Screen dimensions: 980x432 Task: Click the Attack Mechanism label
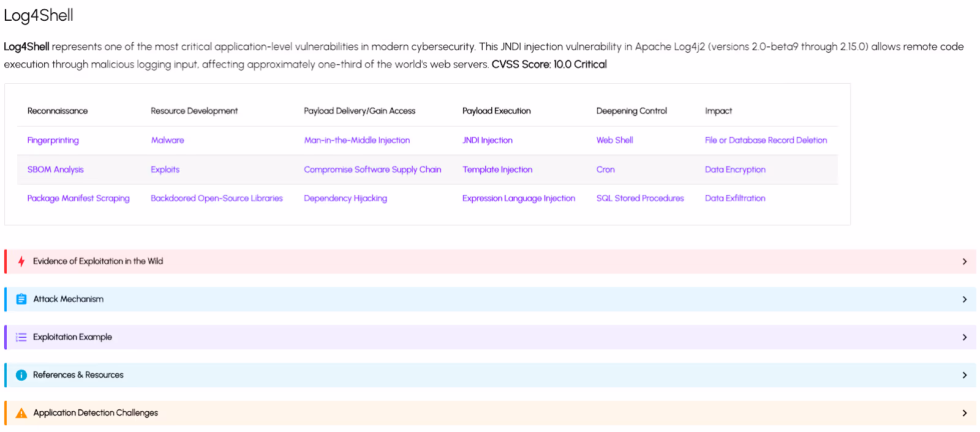[68, 299]
